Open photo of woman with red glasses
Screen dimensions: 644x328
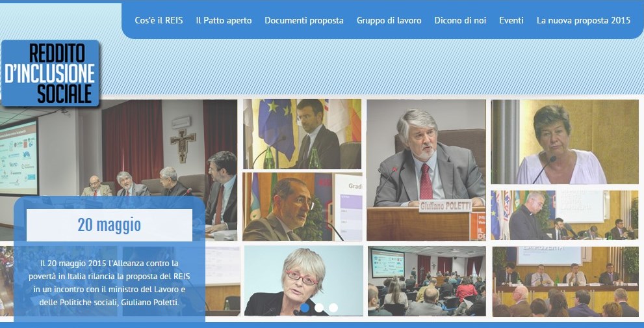pos(303,277)
